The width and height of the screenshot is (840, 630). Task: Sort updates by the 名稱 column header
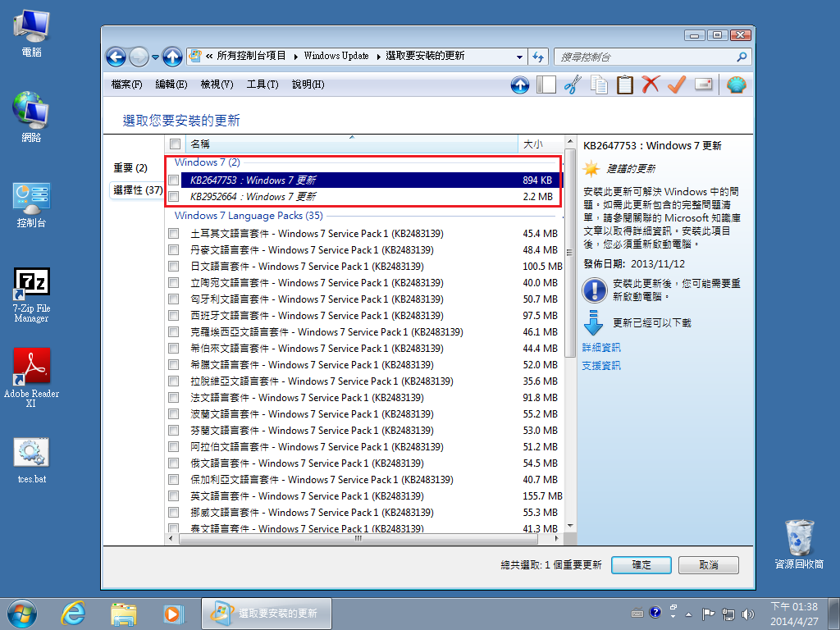click(352, 144)
